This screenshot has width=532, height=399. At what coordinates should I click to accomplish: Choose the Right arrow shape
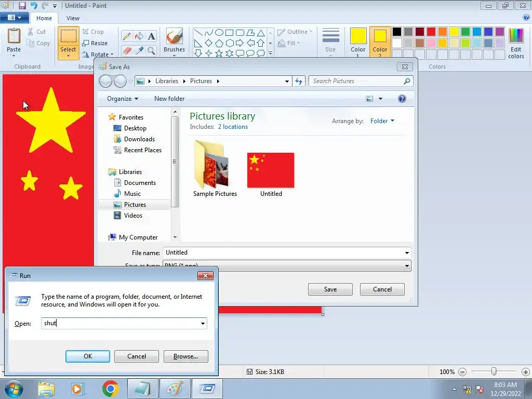[x=240, y=43]
